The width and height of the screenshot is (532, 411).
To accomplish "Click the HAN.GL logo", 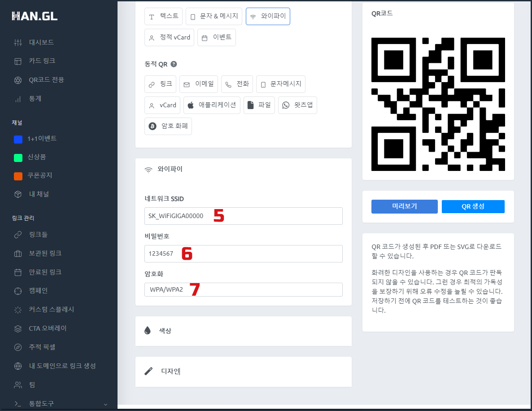I will pos(35,16).
